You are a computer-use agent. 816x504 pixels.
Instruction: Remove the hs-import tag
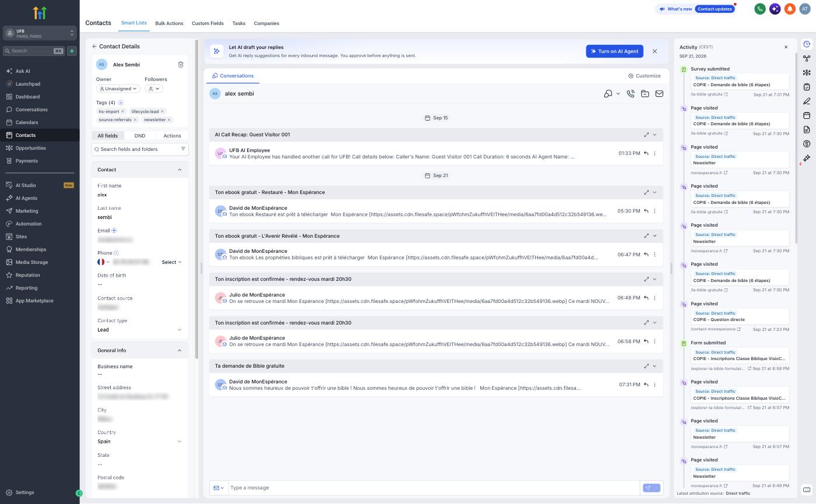click(122, 111)
